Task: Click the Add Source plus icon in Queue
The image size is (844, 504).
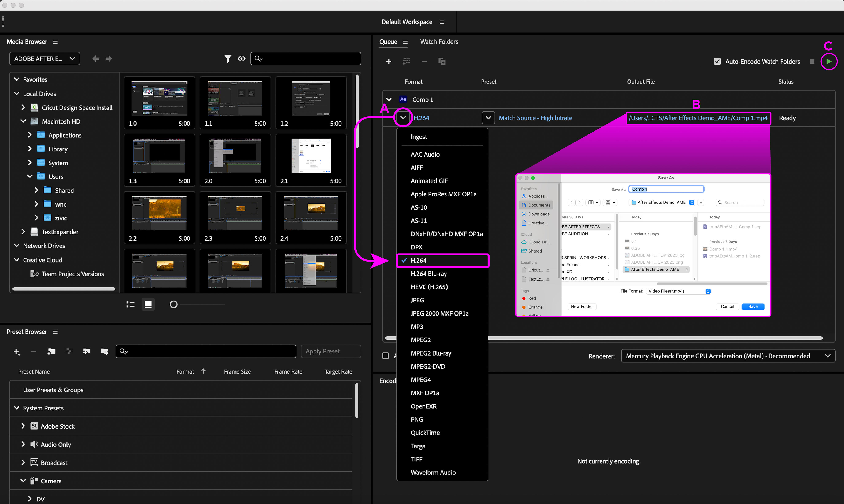Action: [388, 62]
